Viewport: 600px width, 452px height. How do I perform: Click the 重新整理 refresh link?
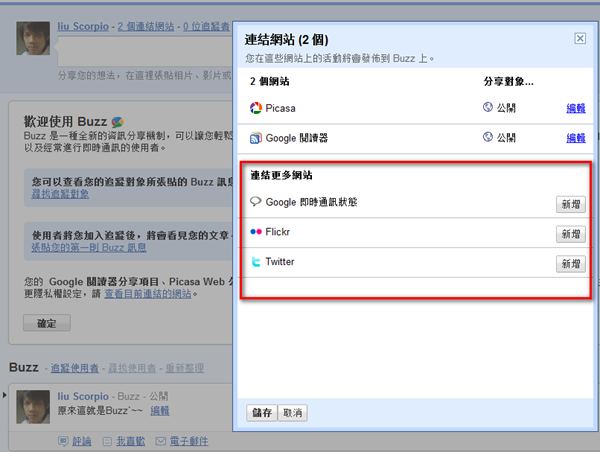tap(184, 368)
